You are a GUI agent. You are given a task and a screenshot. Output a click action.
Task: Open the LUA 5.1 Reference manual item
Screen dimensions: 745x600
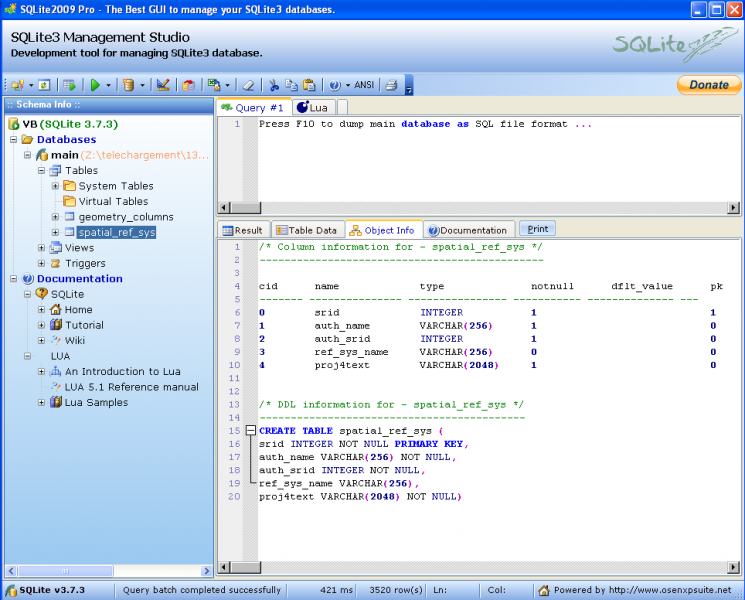132,387
